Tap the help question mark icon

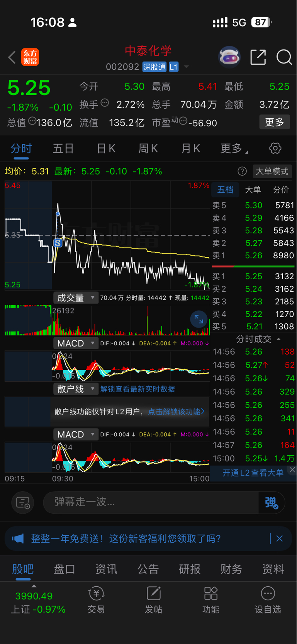[x=242, y=171]
